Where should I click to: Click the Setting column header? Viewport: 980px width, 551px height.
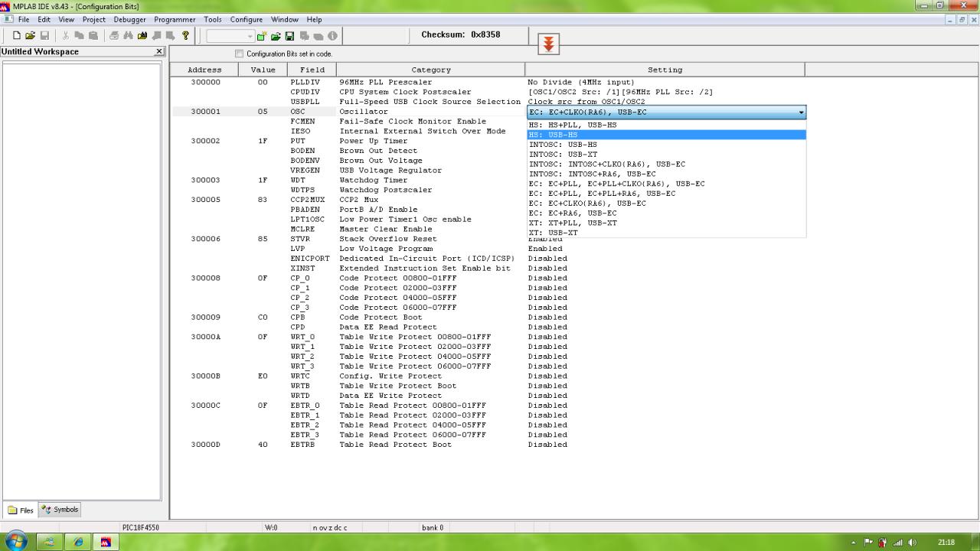pyautogui.click(x=665, y=70)
